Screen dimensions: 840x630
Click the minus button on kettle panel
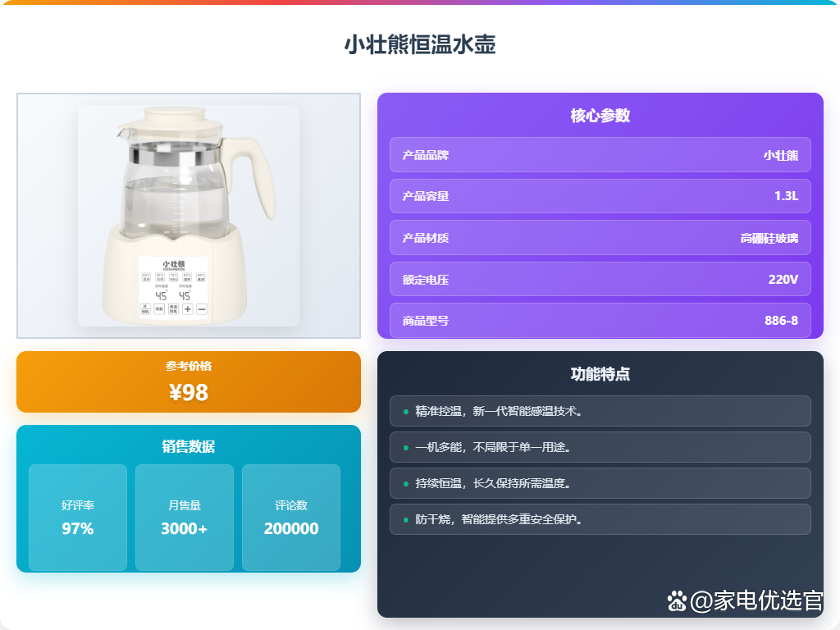202,309
